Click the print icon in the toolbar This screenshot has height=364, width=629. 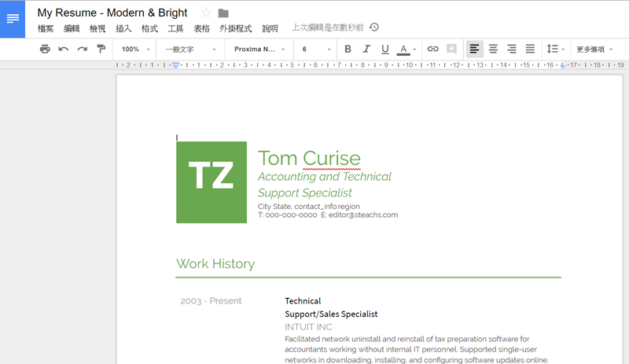(x=45, y=49)
